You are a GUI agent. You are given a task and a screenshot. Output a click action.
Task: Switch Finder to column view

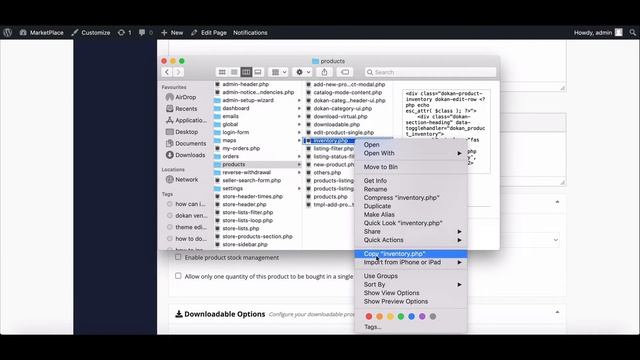tap(246, 72)
